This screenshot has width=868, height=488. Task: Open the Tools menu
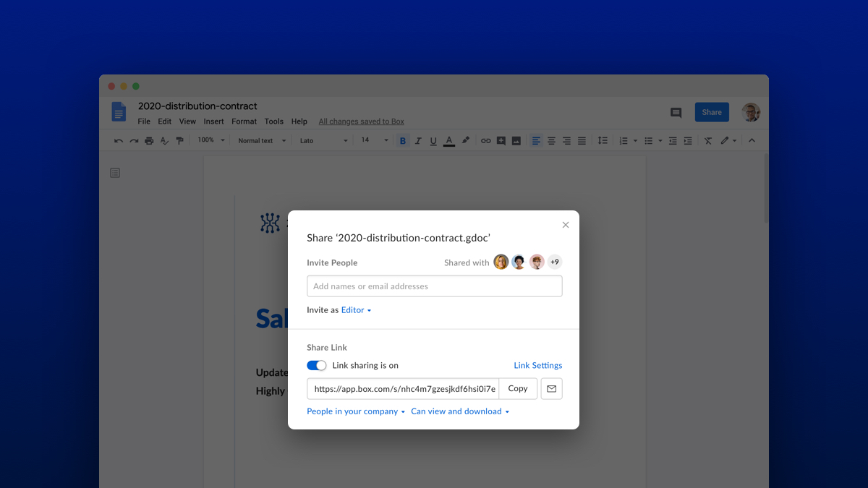273,121
